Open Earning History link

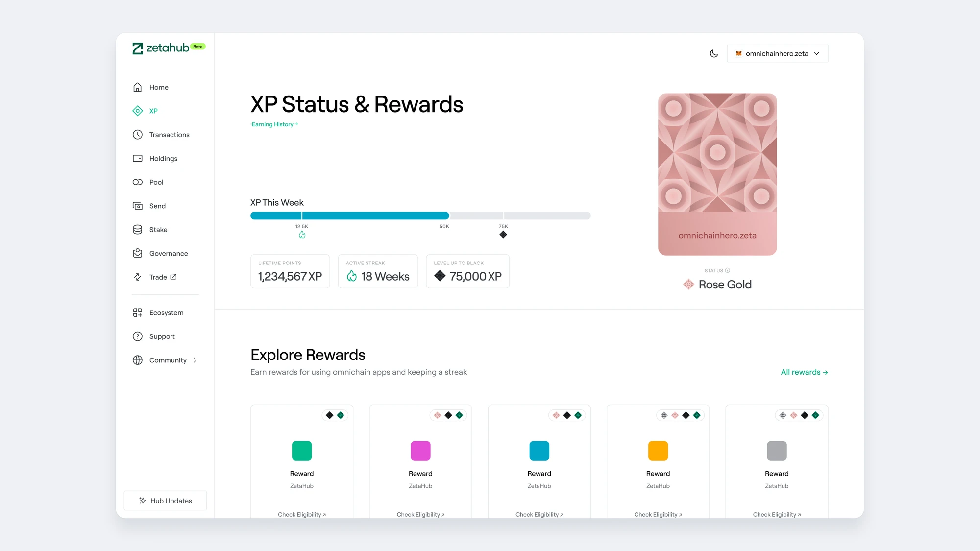coord(274,124)
